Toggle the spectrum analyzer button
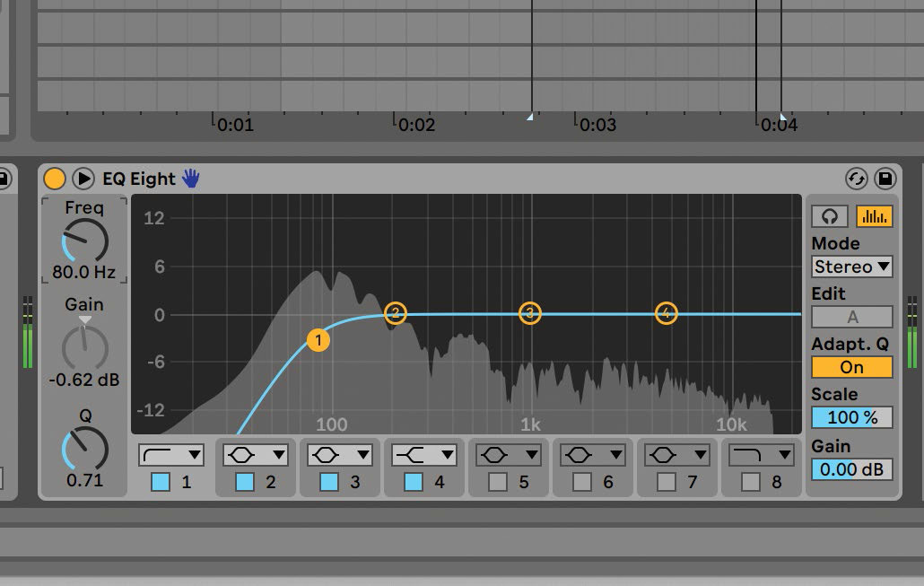The height and width of the screenshot is (586, 924). 874,216
